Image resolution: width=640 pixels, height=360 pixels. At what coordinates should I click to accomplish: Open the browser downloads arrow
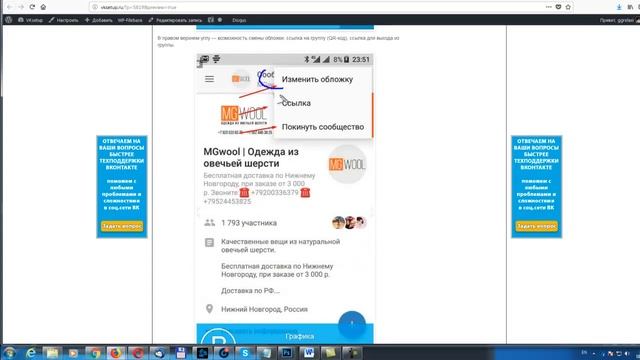click(x=619, y=7)
